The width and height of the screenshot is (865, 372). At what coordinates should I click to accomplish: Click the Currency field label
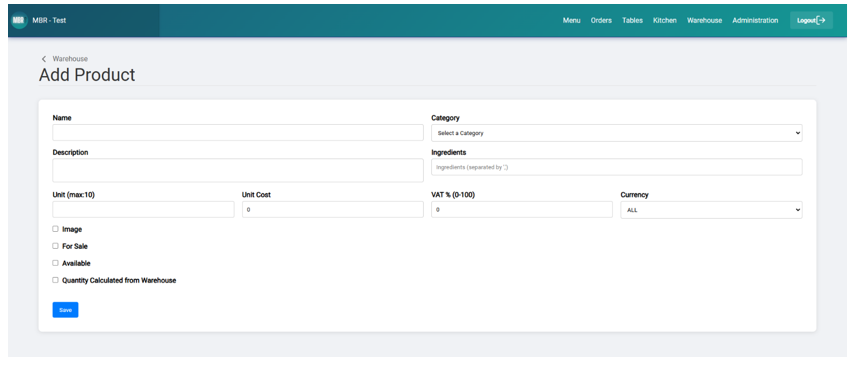click(x=634, y=195)
